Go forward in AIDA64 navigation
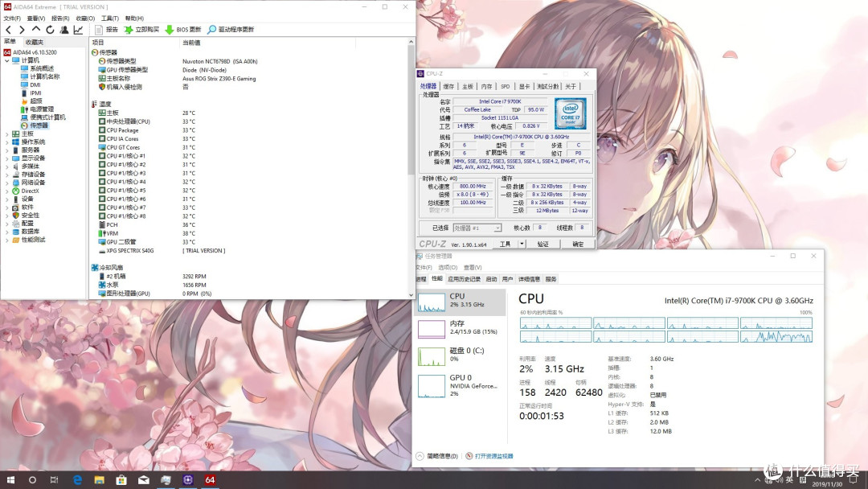Image resolution: width=868 pixels, height=489 pixels. (22, 30)
